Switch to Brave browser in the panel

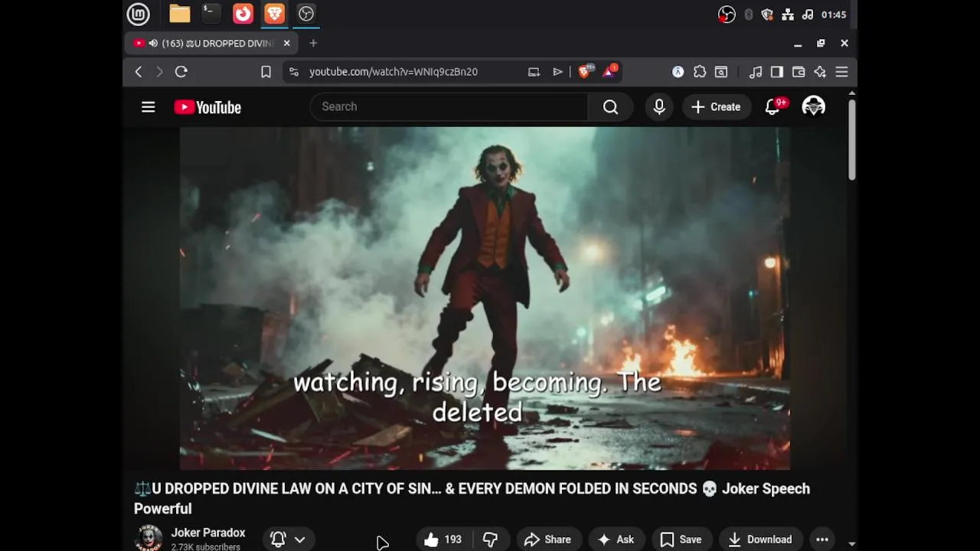(274, 14)
